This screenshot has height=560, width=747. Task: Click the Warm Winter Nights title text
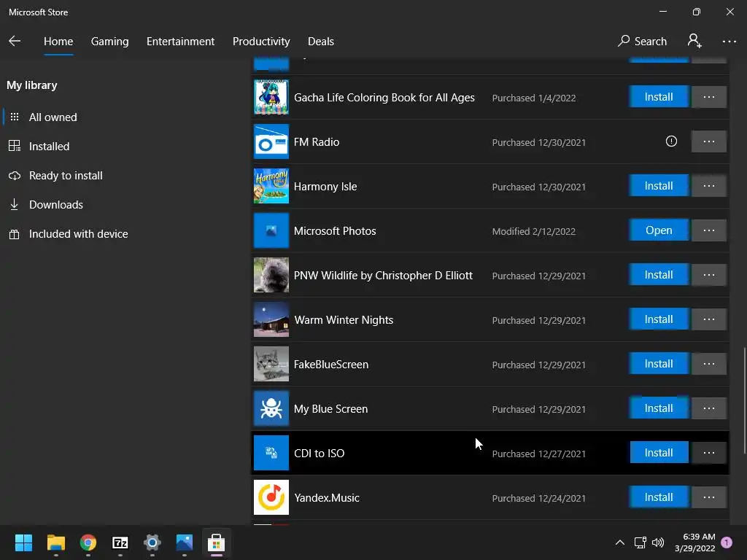pyautogui.click(x=344, y=320)
